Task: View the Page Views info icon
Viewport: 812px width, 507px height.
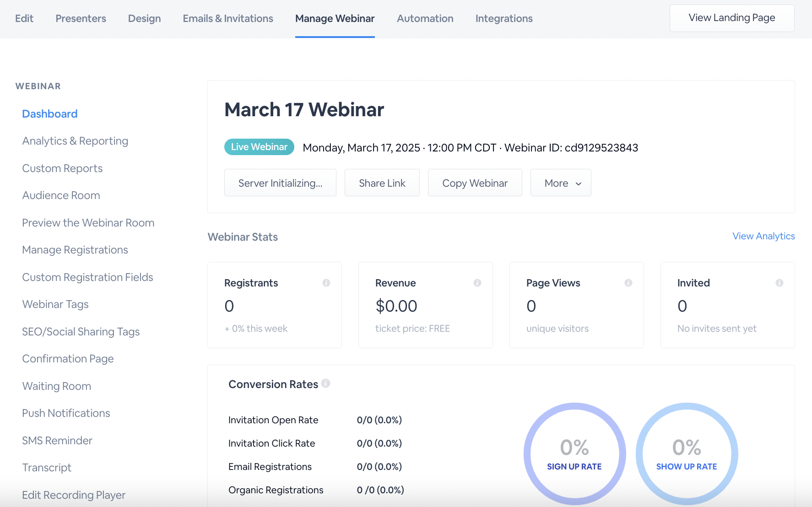Action: point(628,283)
